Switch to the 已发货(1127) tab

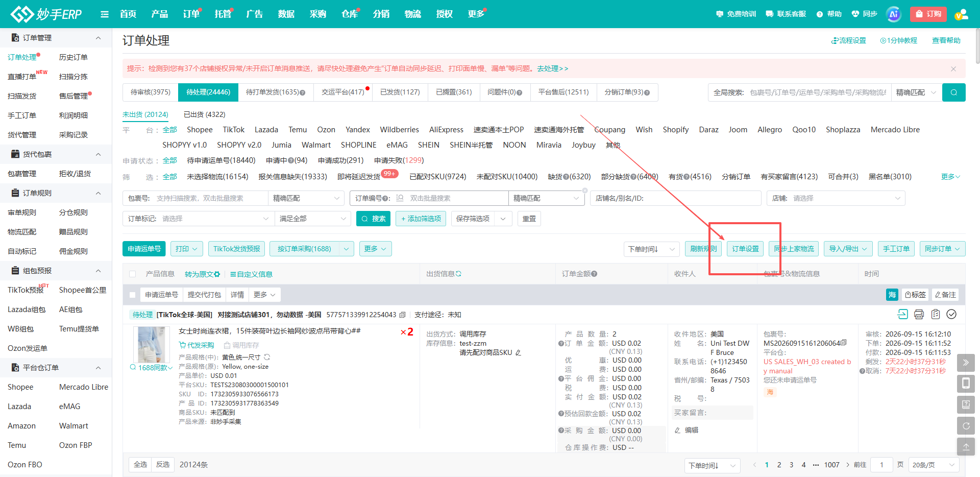point(400,92)
